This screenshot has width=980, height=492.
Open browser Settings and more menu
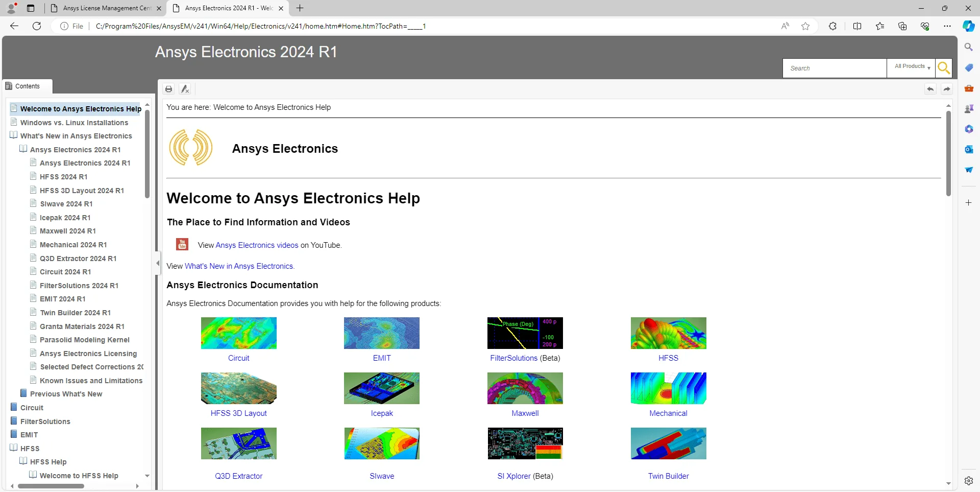pyautogui.click(x=947, y=26)
